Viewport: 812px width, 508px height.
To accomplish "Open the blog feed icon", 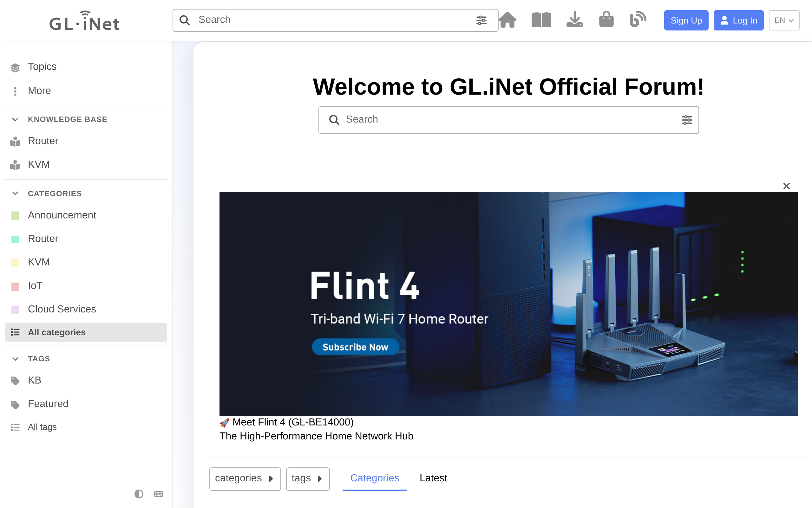I will [638, 19].
